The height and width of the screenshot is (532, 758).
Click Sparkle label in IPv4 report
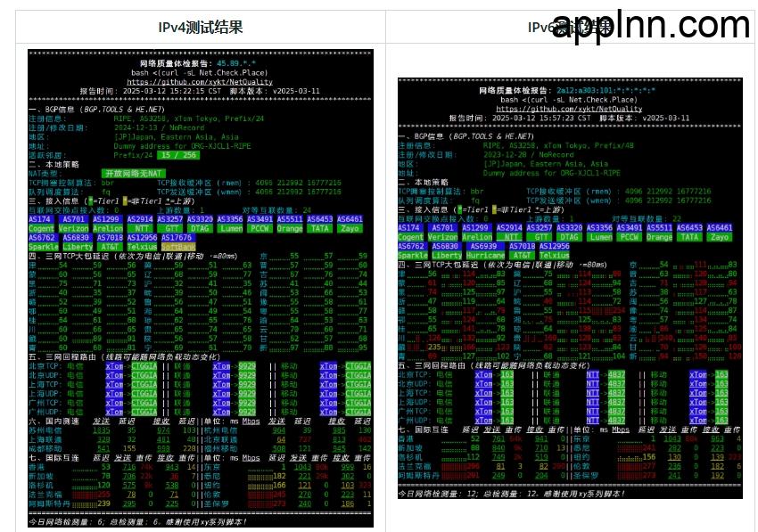pos(43,247)
